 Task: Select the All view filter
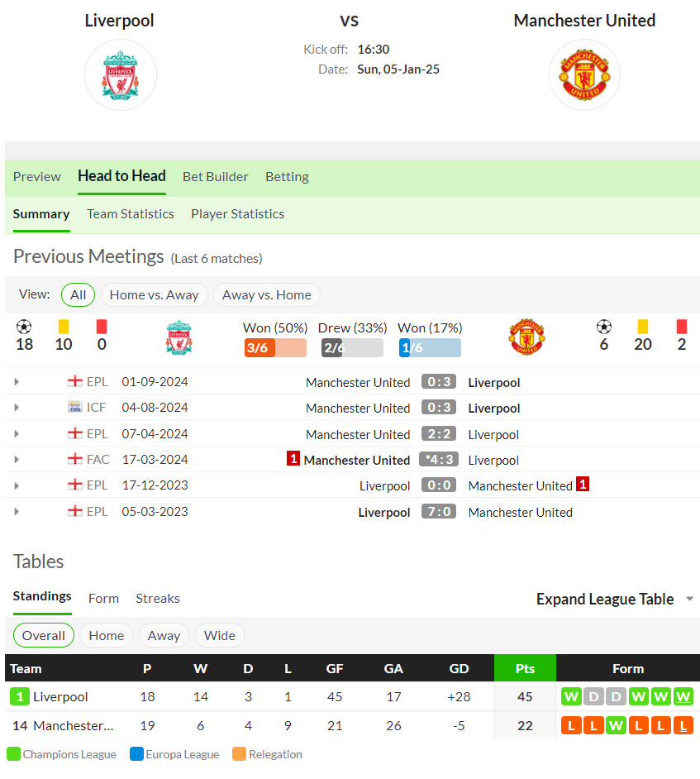click(78, 295)
